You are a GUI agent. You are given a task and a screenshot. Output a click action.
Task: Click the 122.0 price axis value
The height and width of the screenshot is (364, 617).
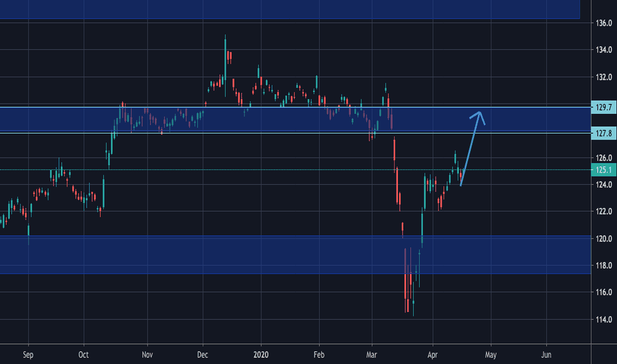tap(604, 212)
